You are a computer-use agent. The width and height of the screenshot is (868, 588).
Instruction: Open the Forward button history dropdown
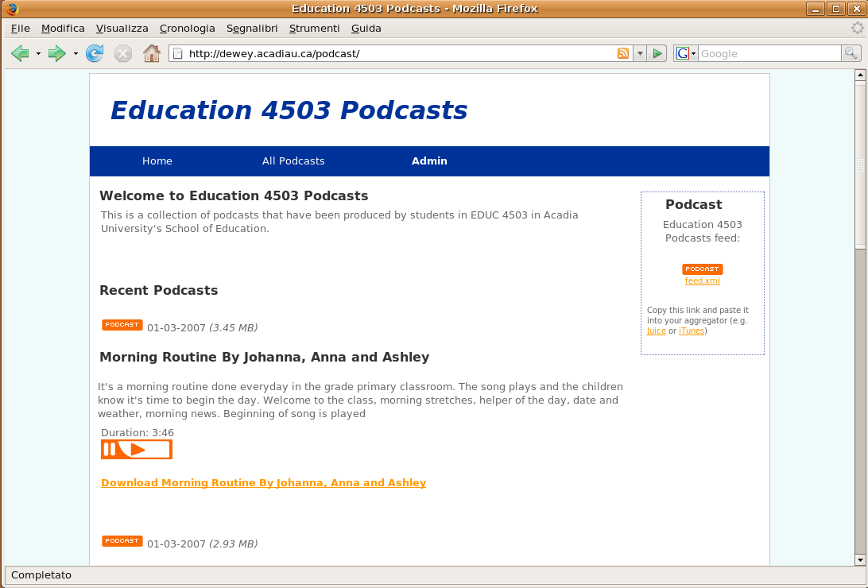76,53
